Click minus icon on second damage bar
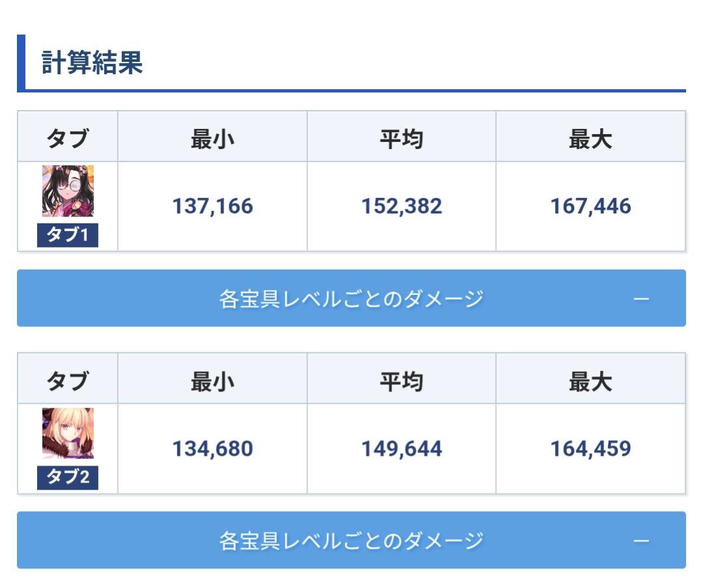Viewport: 703px width, 588px height. click(x=642, y=541)
